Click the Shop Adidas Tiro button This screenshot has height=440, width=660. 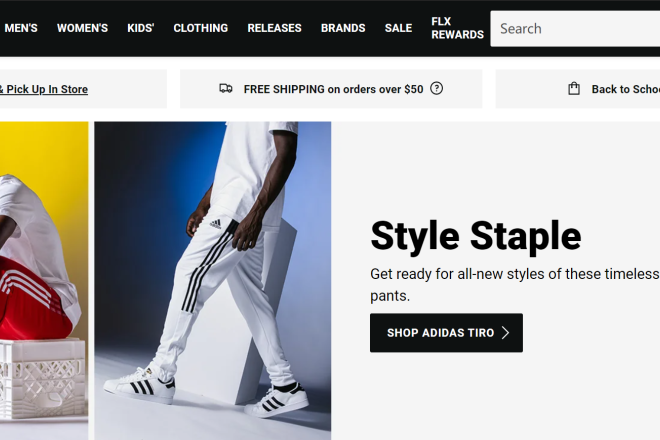click(446, 333)
